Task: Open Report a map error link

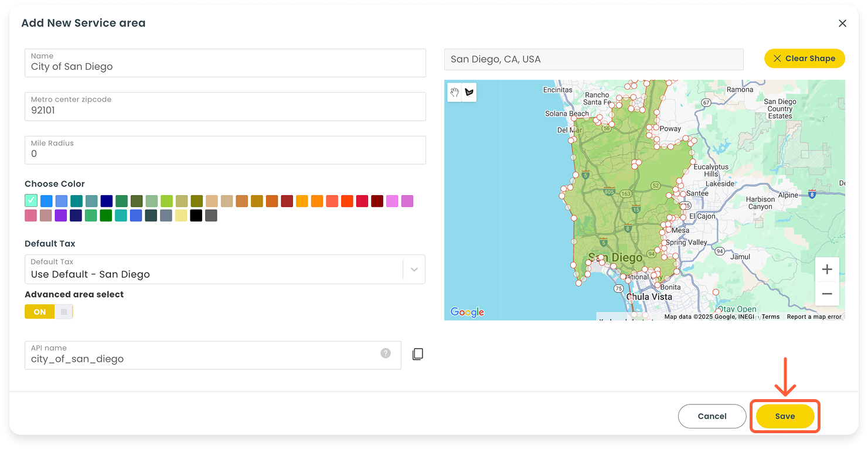Action: click(x=813, y=317)
